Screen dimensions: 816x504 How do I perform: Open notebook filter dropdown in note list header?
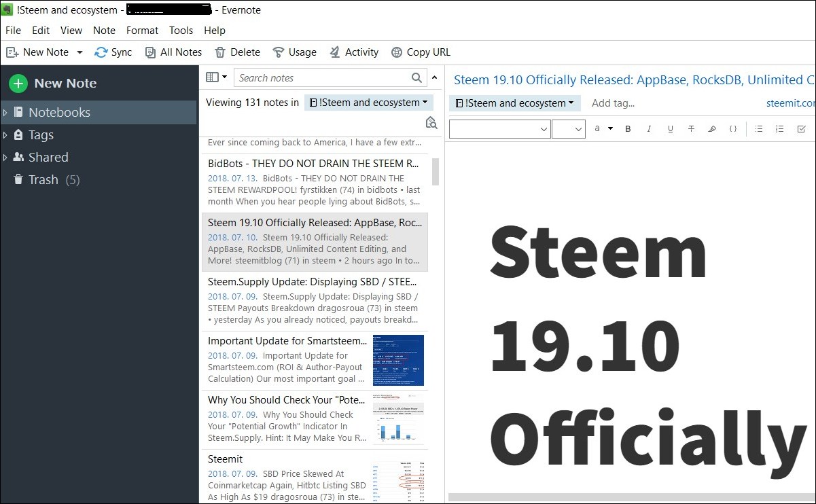pyautogui.click(x=369, y=103)
